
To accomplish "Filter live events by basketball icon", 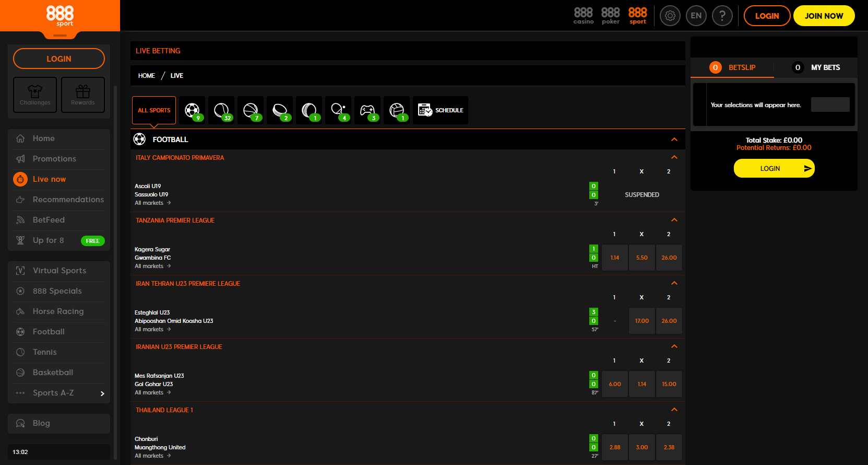I will coord(251,110).
